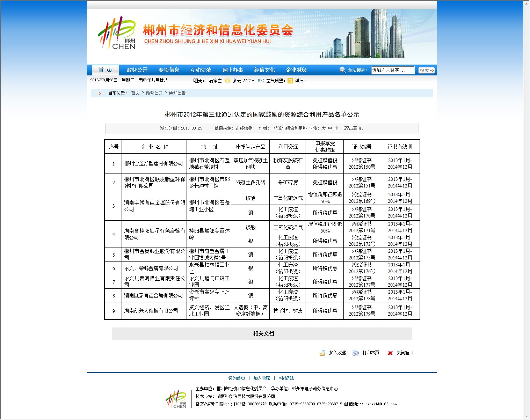
Task: Click the footer Chenzhou logo
Action: pos(176,399)
